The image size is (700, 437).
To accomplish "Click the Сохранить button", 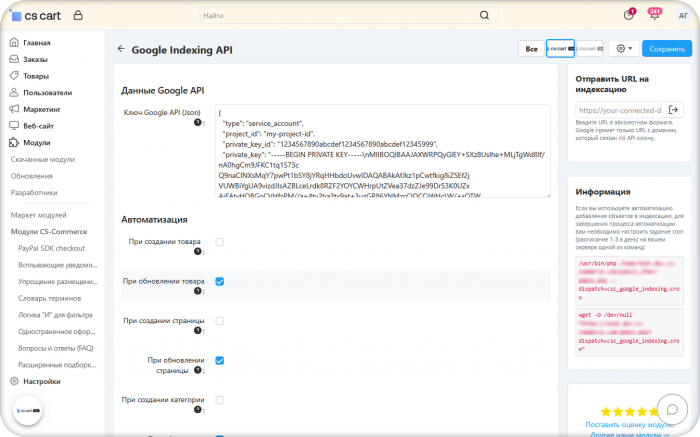I will click(x=667, y=49).
